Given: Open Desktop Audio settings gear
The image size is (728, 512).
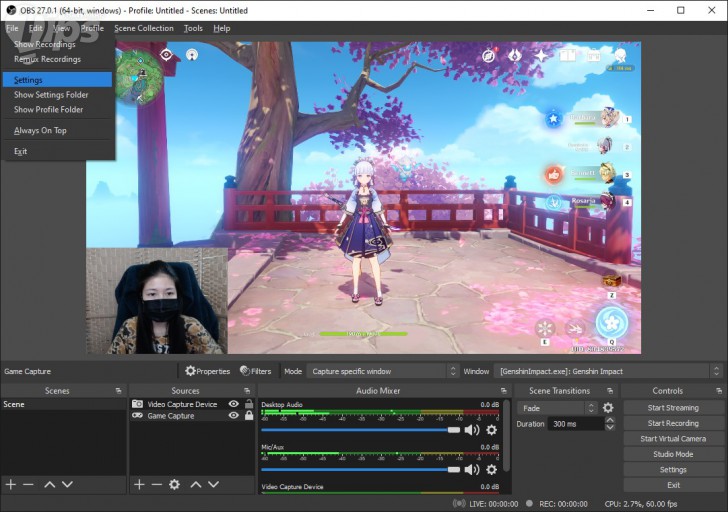Looking at the screenshot, I should pos(492,430).
